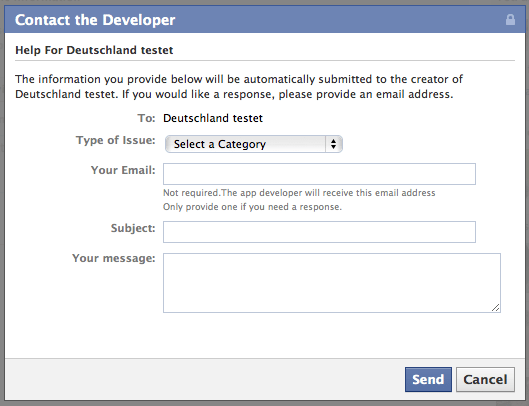
Task: Click the Not required email hint text
Action: pos(299,193)
